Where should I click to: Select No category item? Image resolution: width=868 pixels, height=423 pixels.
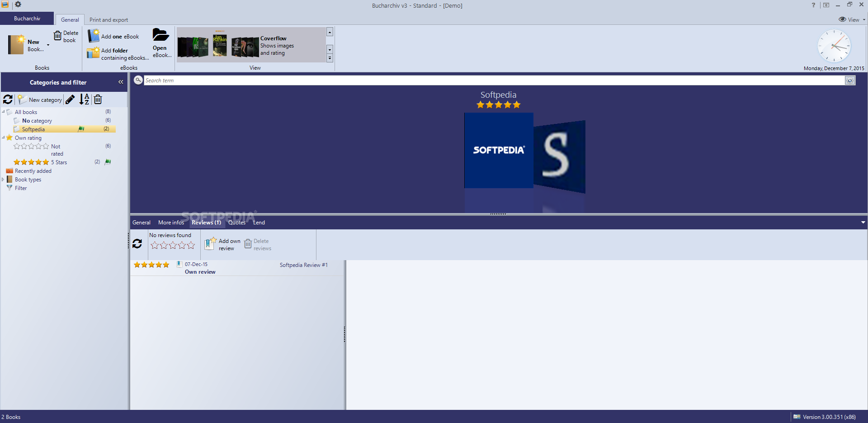pyautogui.click(x=37, y=121)
